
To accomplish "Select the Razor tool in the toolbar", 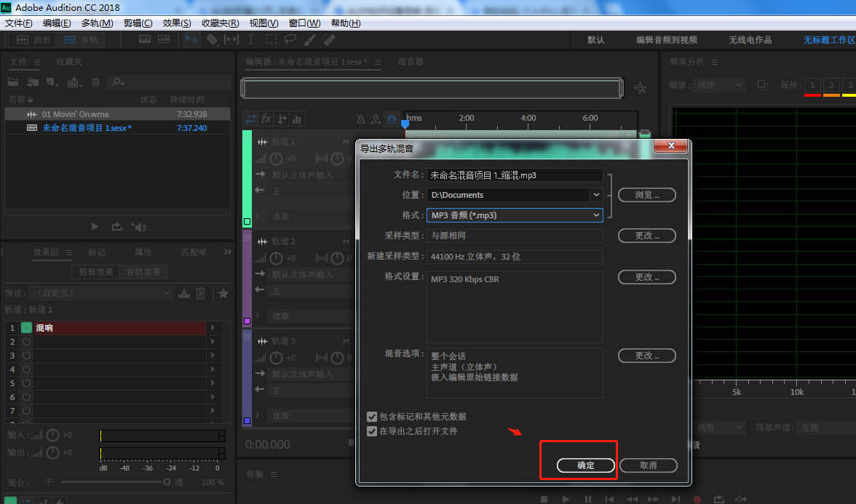I will (x=211, y=40).
